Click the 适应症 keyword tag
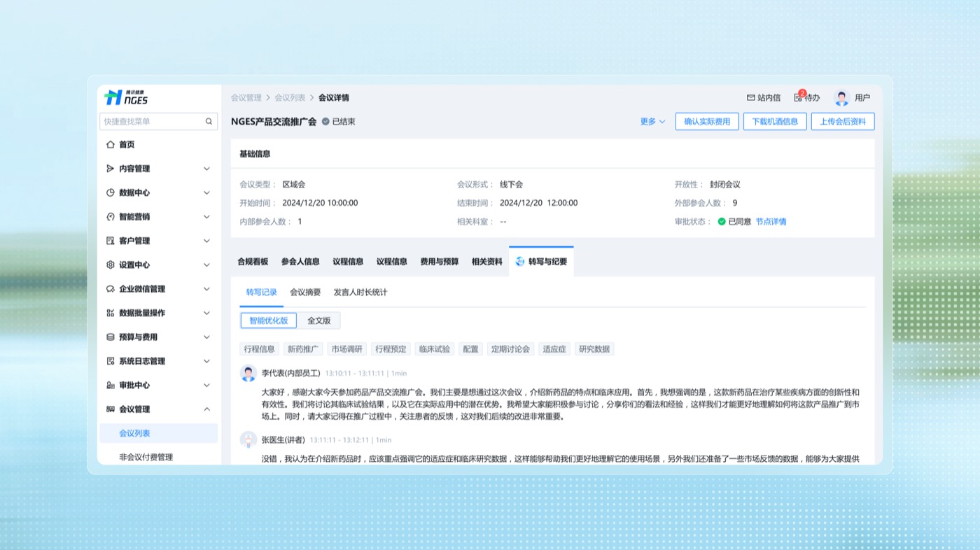Viewport: 980px width, 550px height. 554,349
